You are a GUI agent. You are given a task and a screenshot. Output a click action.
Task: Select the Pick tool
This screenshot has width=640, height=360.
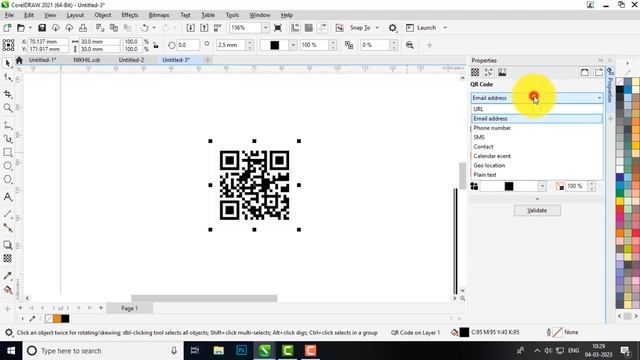coord(7,63)
